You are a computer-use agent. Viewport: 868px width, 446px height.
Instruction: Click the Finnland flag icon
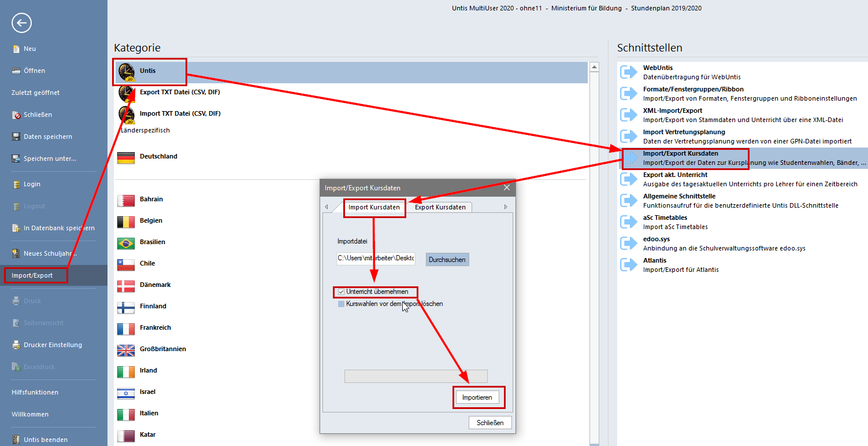click(126, 307)
